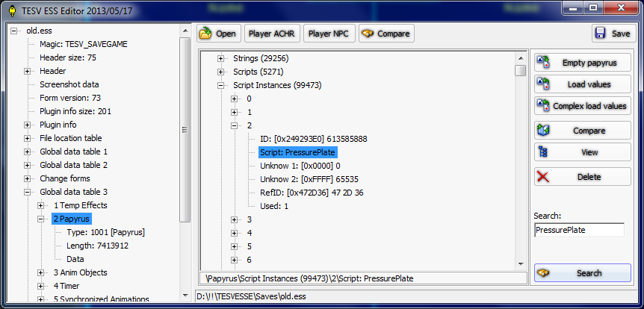Focus the Search text field containing PressurePlate
This screenshot has width=644, height=309.
[x=579, y=230]
